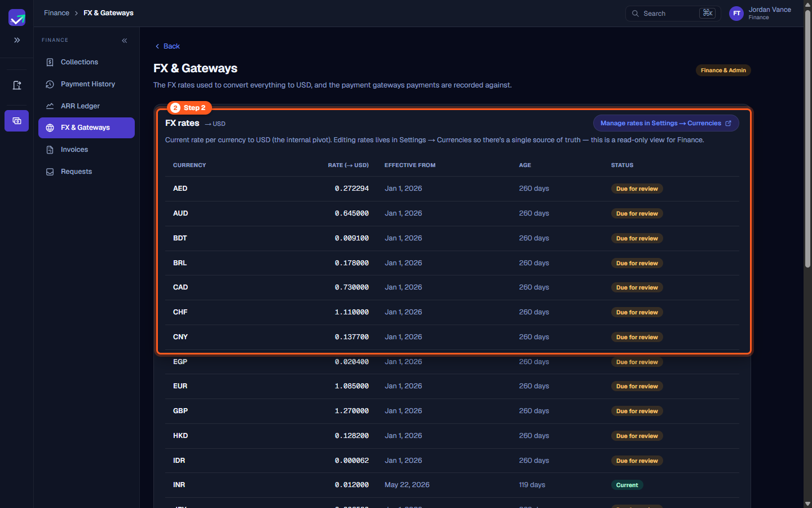Go Back using the back link
This screenshot has height=508, width=812.
click(x=167, y=46)
